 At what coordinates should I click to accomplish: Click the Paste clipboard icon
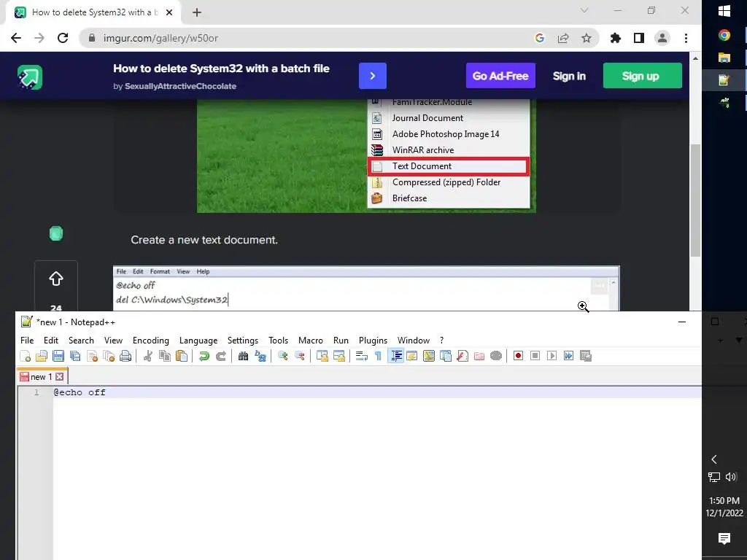(x=182, y=356)
